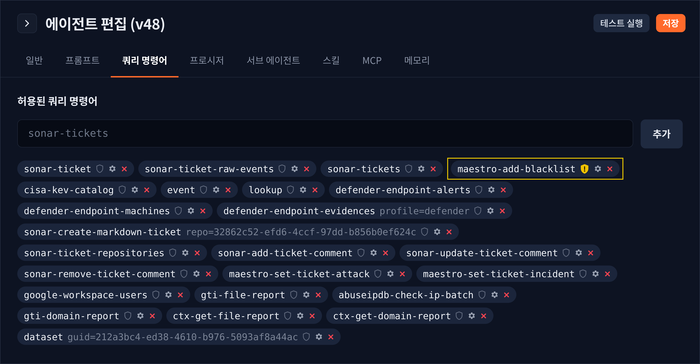700x364 pixels.
Task: Open gear for sonar-remove-ticket-comment
Action: (196, 274)
